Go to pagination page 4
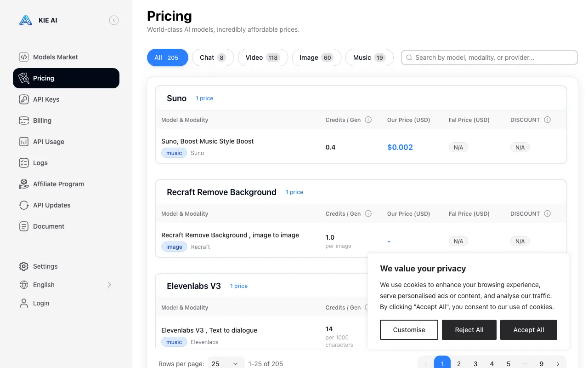The height and width of the screenshot is (368, 588). (x=492, y=363)
